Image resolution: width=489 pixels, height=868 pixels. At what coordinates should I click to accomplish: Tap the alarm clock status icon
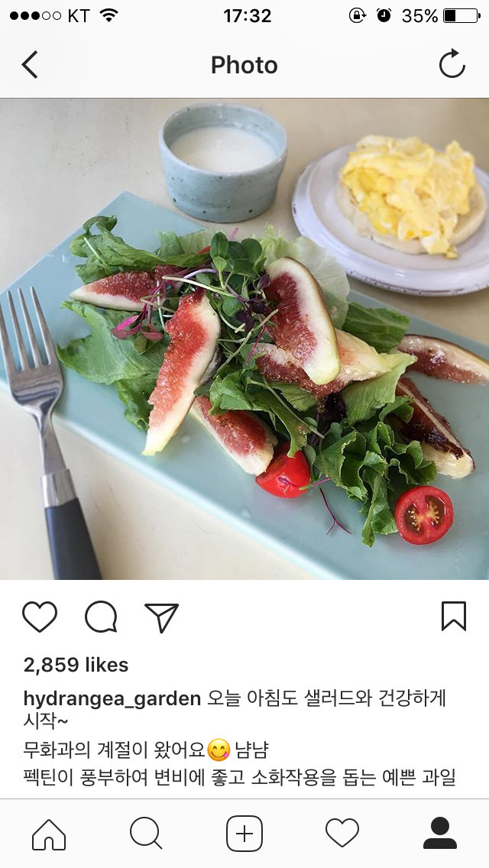384,15
